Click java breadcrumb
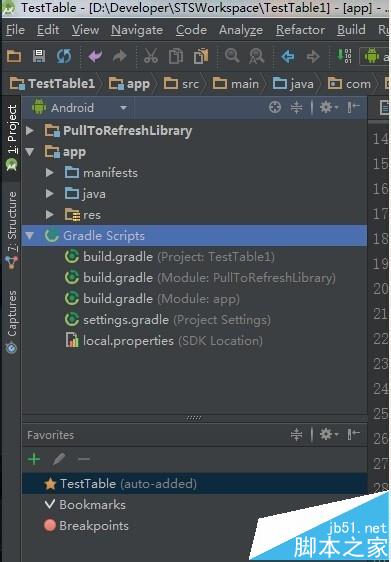This screenshot has width=391, height=562. point(293,84)
